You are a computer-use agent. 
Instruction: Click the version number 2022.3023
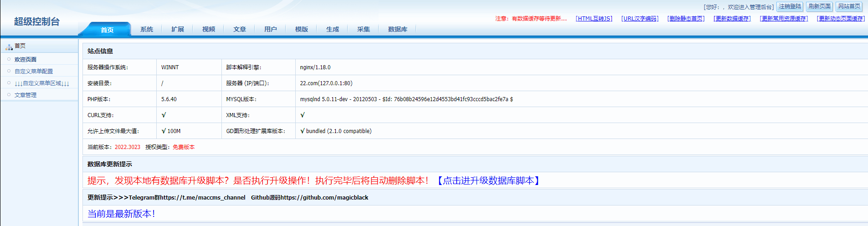(x=128, y=147)
